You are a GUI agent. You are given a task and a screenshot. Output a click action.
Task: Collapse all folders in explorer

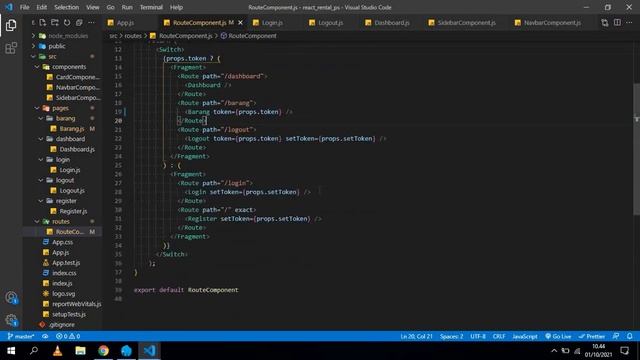click(79, 23)
